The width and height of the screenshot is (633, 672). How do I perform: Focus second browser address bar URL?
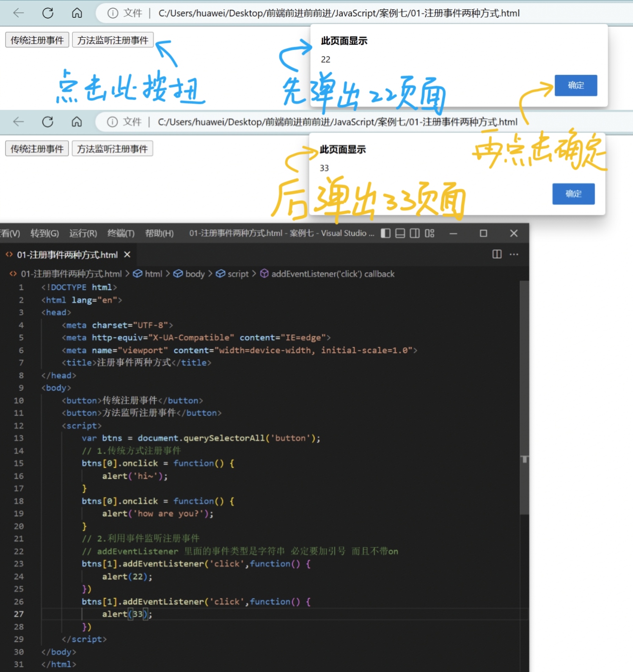click(338, 122)
